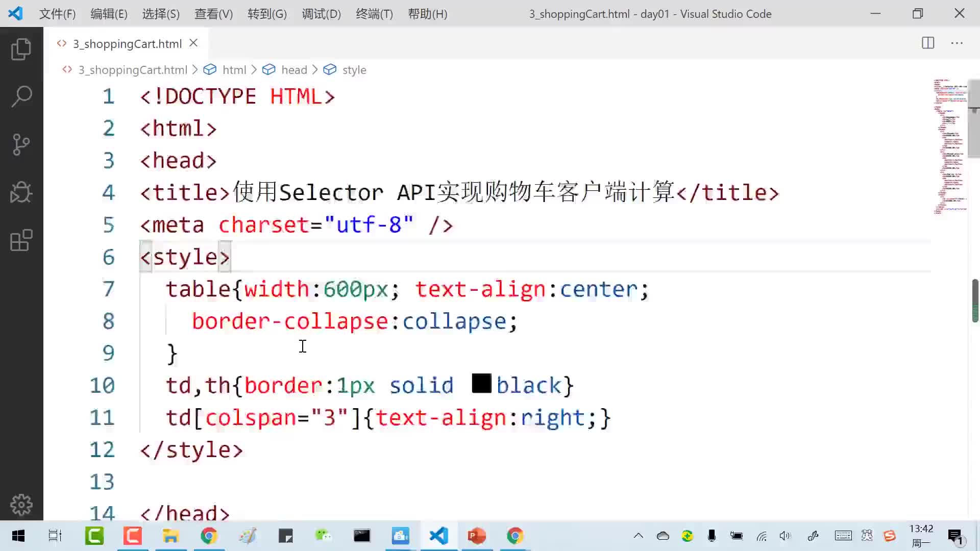Open the Explorer view in activity bar
The height and width of the screenshot is (551, 980).
point(21,49)
